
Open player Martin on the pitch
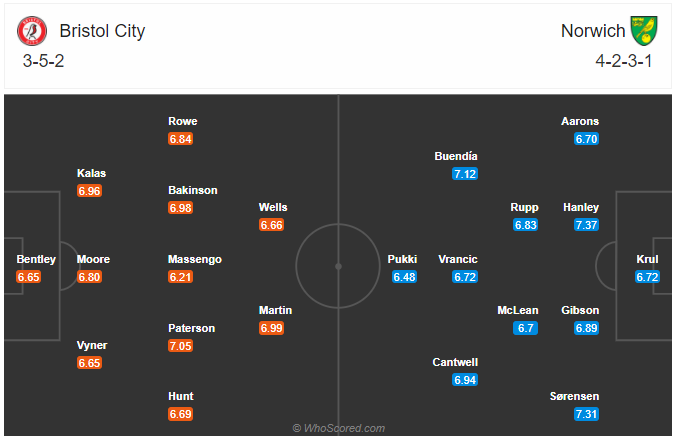275,311
